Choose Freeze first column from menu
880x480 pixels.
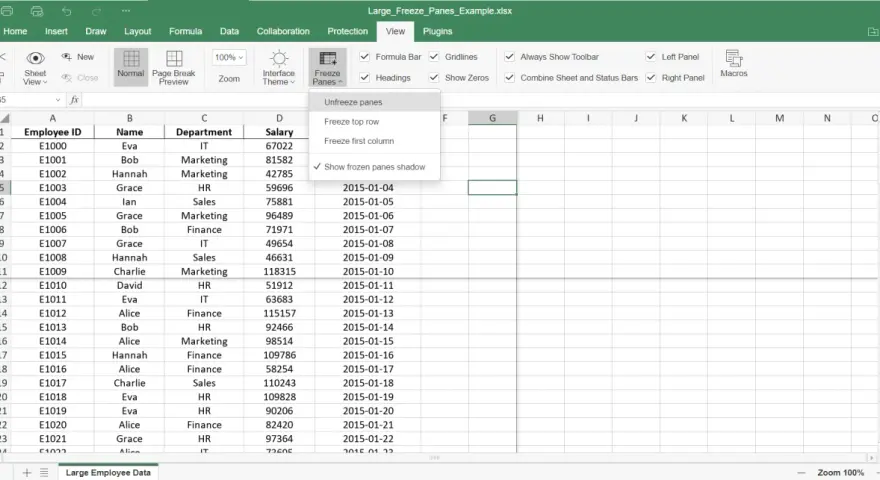(374, 141)
